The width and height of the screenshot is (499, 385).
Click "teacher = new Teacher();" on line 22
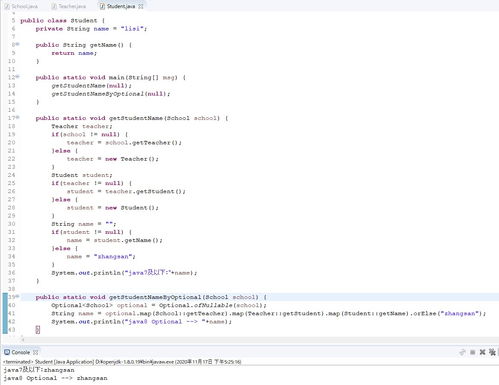click(x=113, y=159)
